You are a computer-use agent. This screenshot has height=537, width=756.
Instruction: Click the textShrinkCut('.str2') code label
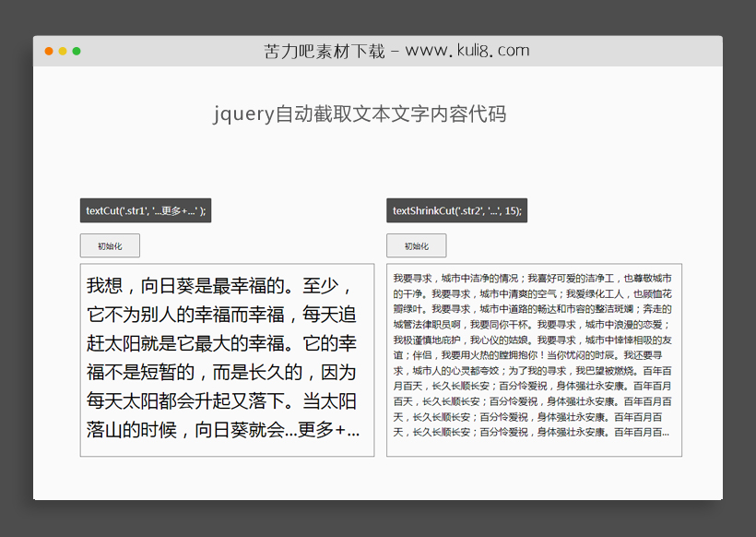[455, 210]
